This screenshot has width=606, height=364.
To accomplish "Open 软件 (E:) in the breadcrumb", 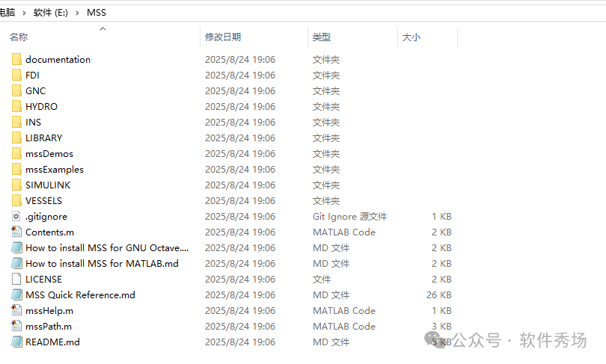I will [51, 13].
